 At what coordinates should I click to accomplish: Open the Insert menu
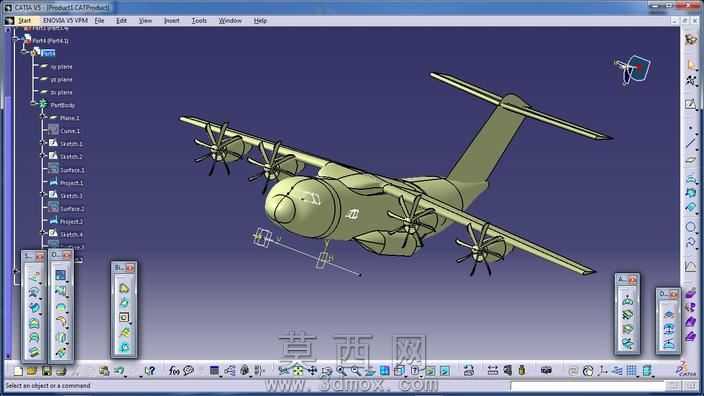(172, 21)
